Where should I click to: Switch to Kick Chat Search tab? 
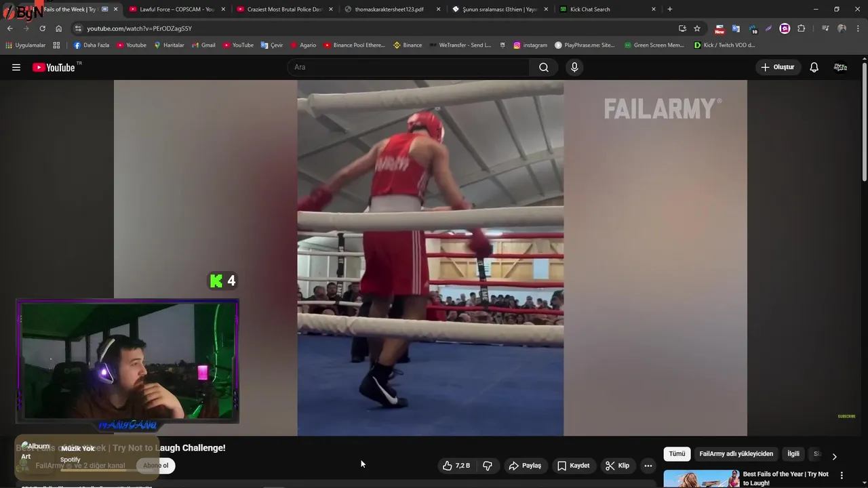coord(608,9)
